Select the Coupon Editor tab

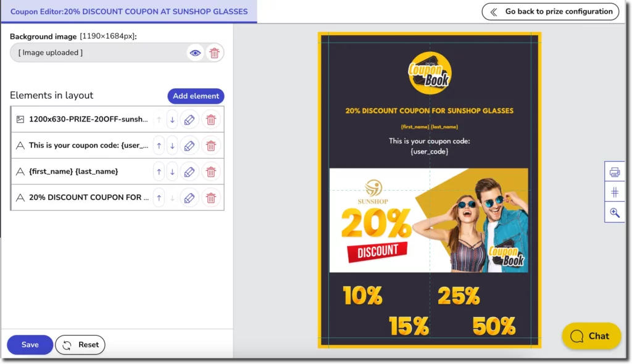pyautogui.click(x=130, y=12)
